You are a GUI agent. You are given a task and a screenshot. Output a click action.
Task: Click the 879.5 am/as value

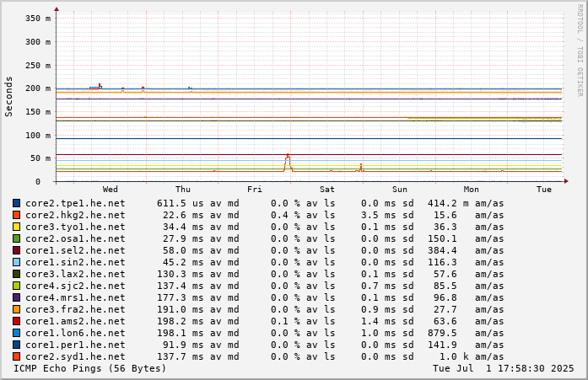[x=442, y=333]
